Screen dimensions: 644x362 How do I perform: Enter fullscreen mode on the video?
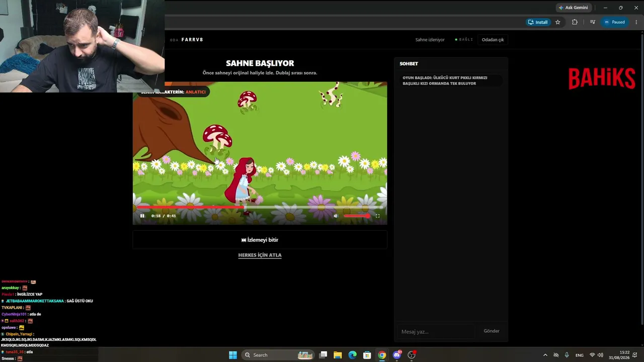coord(377,216)
